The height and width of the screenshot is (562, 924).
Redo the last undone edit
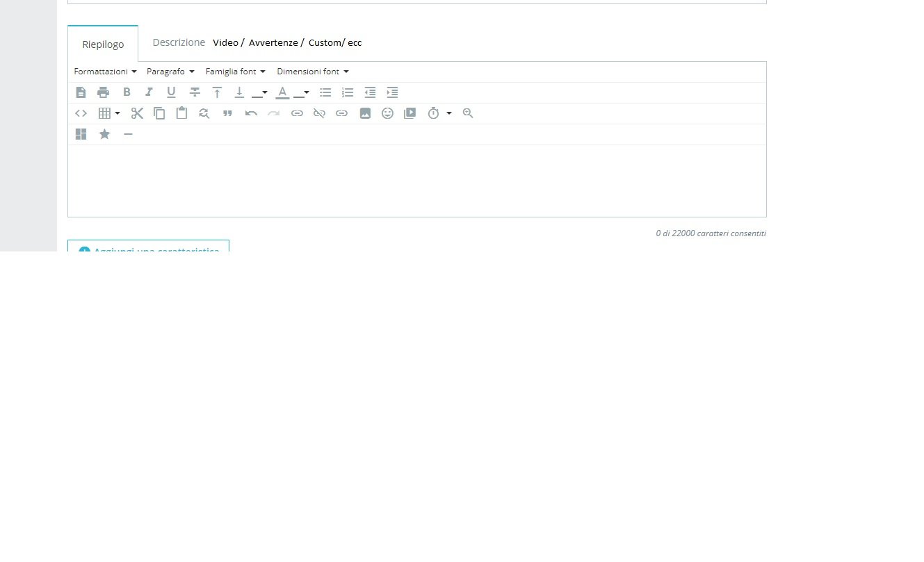(x=273, y=113)
